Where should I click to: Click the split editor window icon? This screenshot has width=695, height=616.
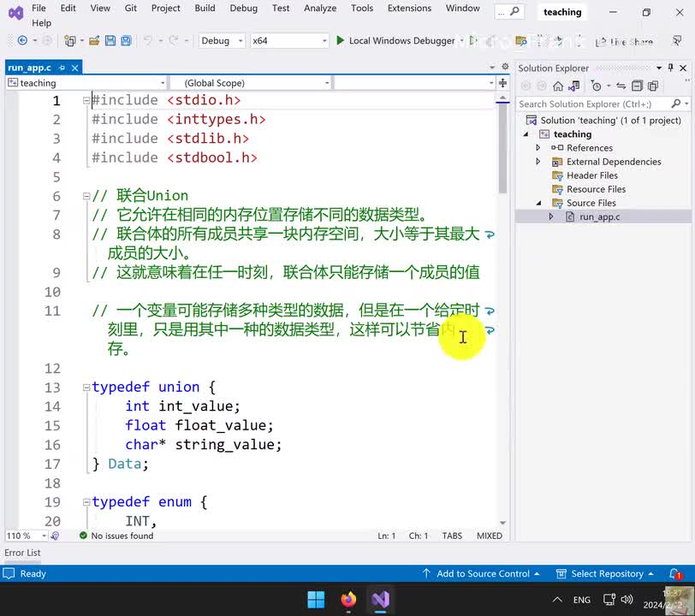pyautogui.click(x=502, y=83)
